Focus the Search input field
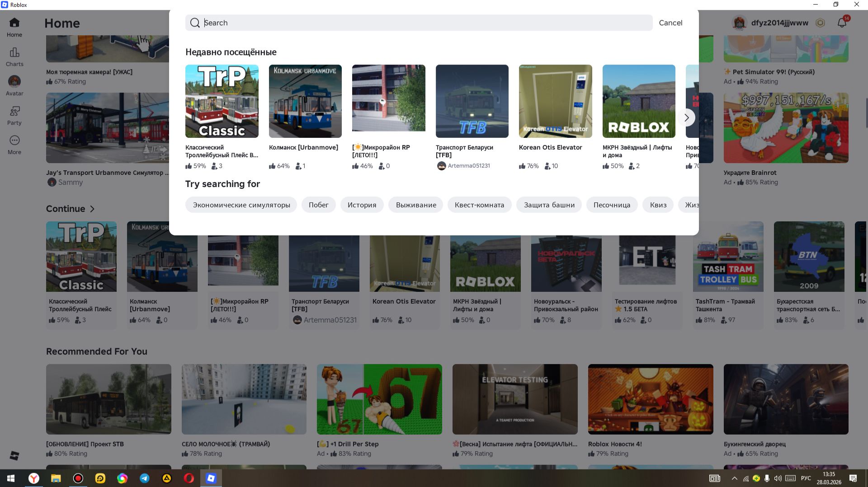 (x=419, y=23)
